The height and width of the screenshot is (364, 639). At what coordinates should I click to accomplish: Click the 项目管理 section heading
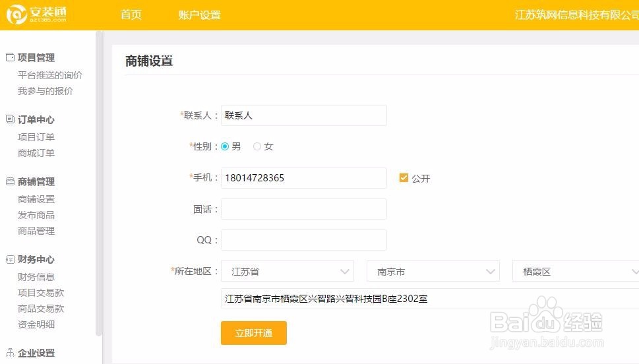(36, 57)
